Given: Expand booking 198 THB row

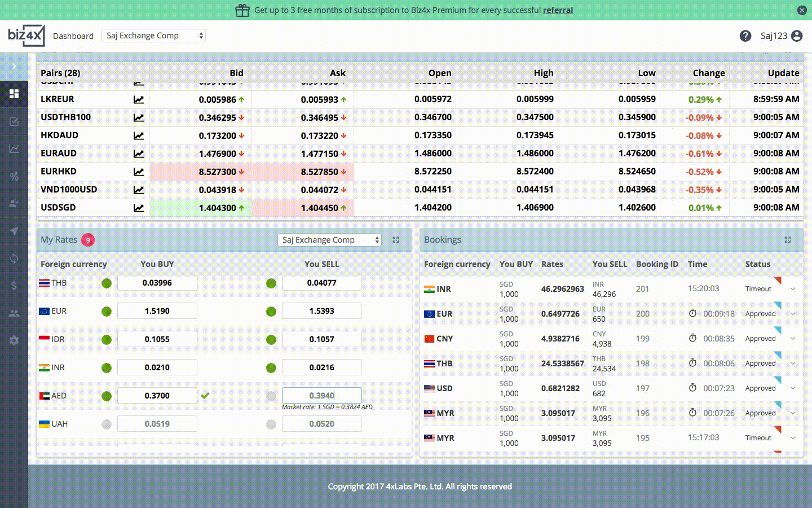Looking at the screenshot, I should point(793,364).
